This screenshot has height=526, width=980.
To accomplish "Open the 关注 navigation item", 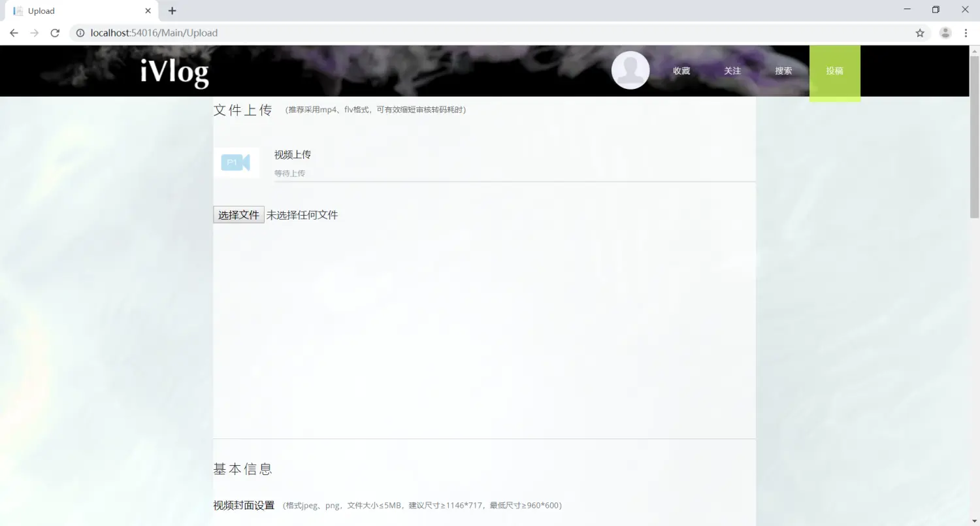I will (732, 71).
